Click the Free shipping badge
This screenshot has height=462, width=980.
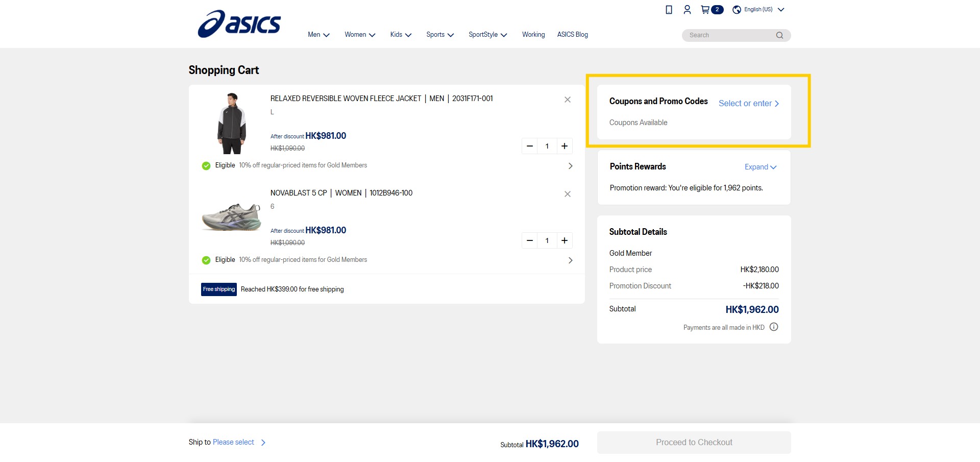tap(219, 289)
